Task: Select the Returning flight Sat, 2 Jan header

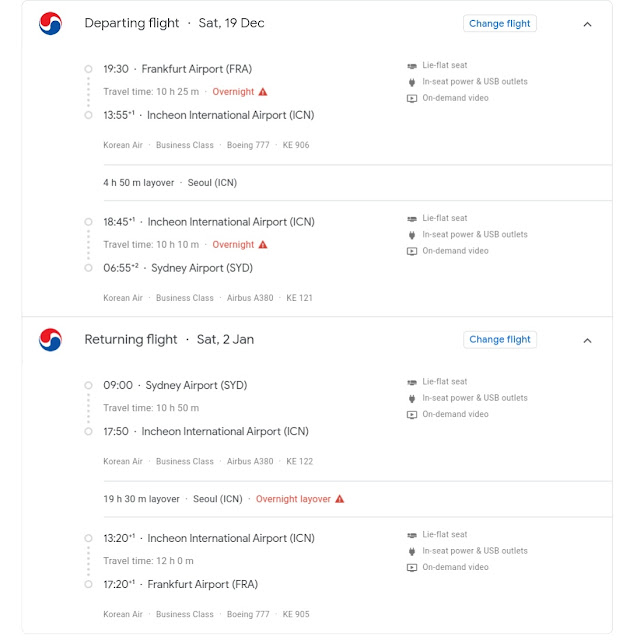Action: [169, 340]
